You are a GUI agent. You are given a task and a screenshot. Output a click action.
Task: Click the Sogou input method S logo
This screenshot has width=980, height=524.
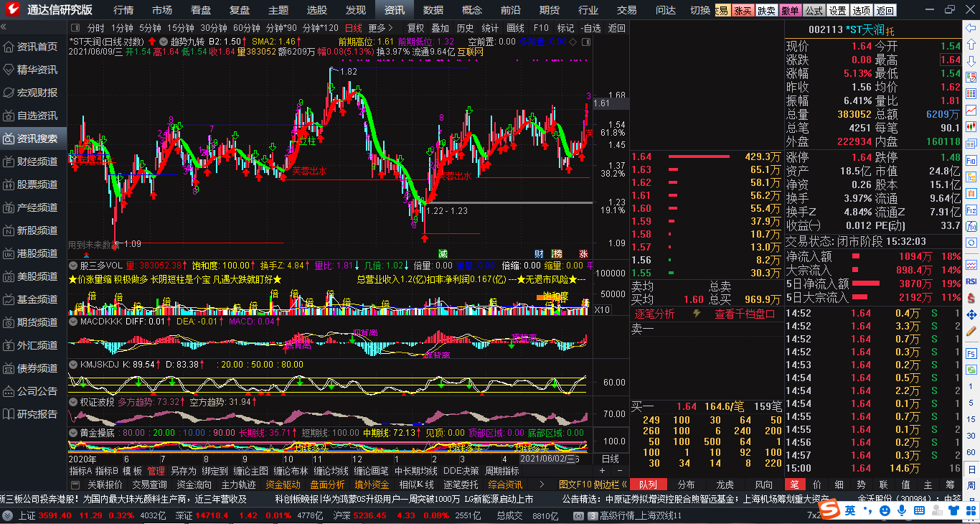830,510
